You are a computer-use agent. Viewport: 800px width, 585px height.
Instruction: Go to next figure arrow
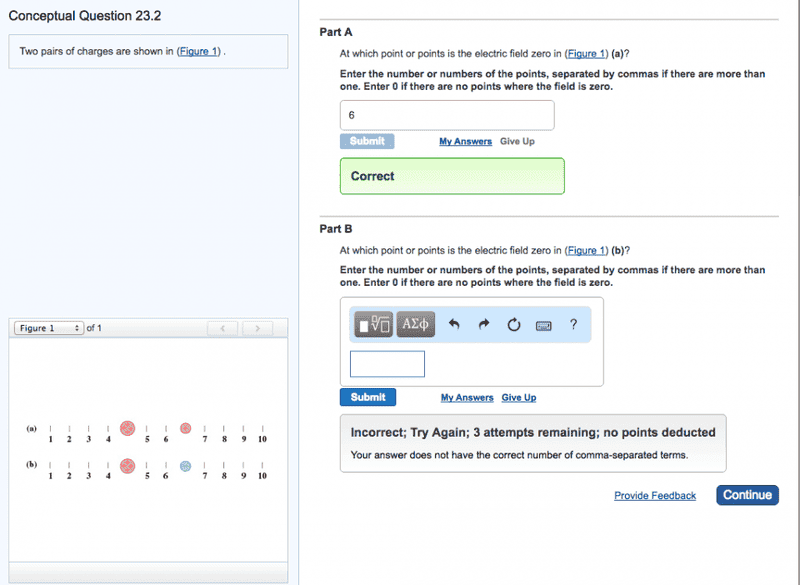[x=258, y=328]
